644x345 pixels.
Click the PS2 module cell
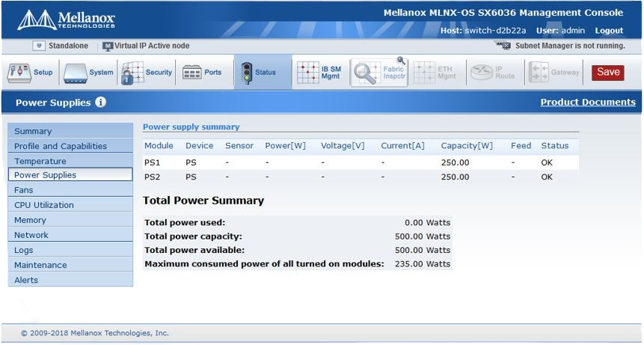[x=152, y=177]
